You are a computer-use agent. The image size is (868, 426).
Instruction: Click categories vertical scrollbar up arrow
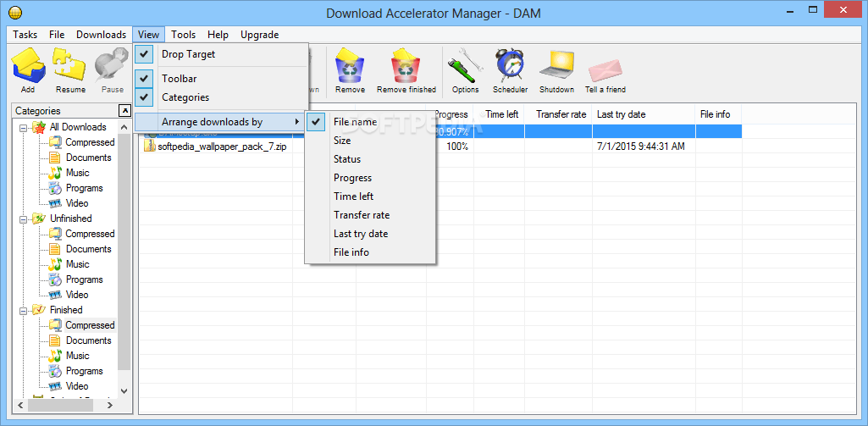(x=124, y=127)
